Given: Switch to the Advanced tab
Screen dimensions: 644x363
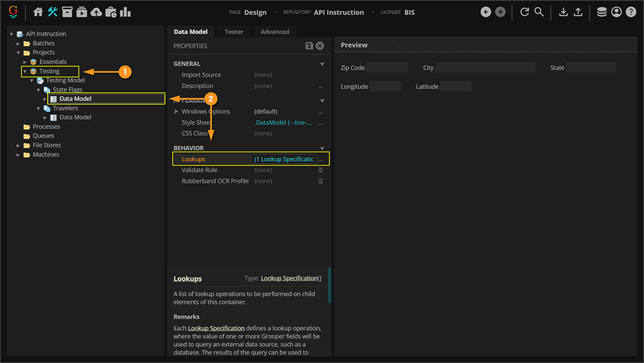Looking at the screenshot, I should [275, 32].
